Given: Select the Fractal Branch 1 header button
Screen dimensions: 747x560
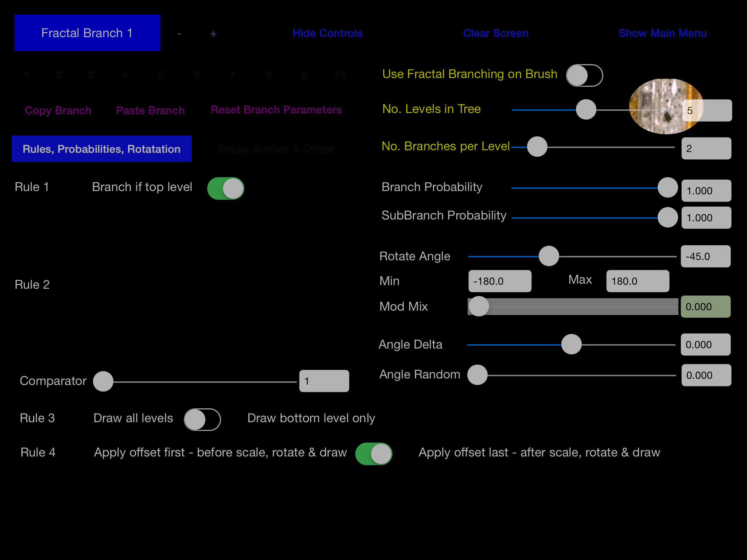Looking at the screenshot, I should pos(88,33).
